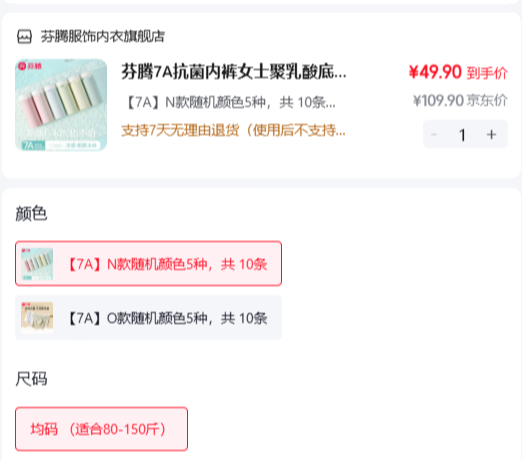The image size is (522, 460).
Task: Click the 颜色 section label
Action: coord(31,213)
